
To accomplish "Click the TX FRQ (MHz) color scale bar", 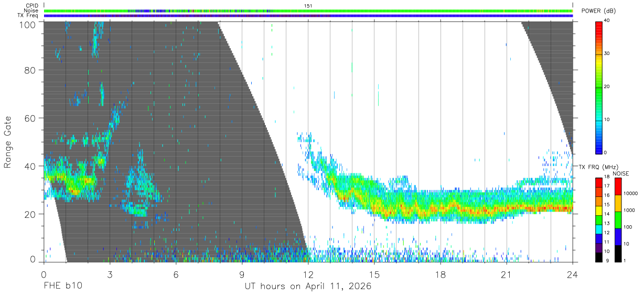I will click(x=599, y=219).
